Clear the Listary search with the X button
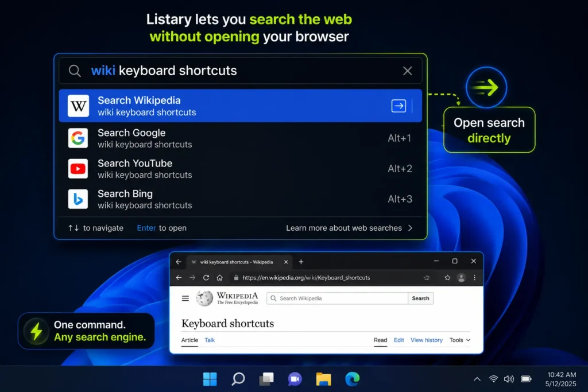The image size is (588, 392). click(408, 71)
